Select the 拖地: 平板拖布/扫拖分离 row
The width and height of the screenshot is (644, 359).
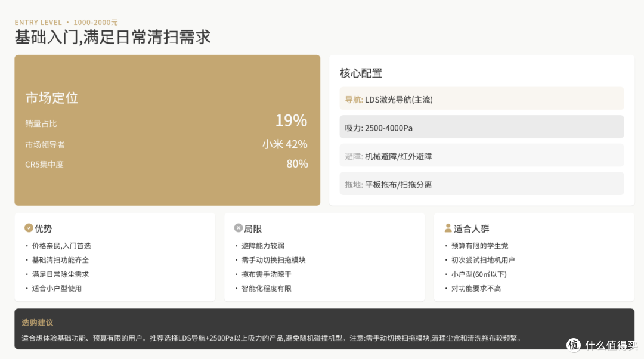[x=482, y=184]
